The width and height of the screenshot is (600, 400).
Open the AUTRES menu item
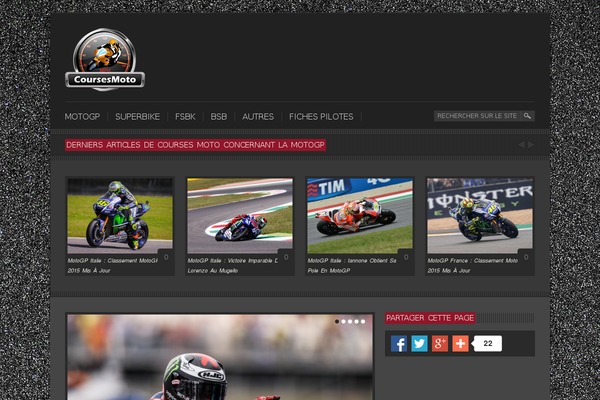[258, 117]
